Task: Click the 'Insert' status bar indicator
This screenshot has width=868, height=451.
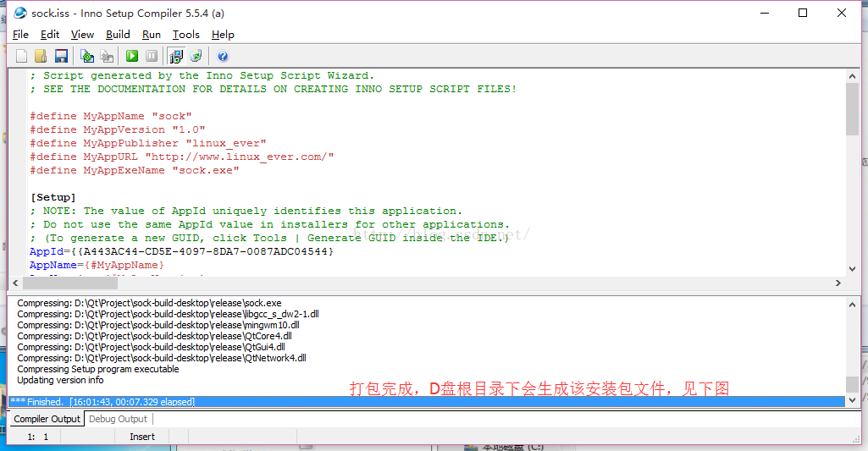Action: [142, 437]
